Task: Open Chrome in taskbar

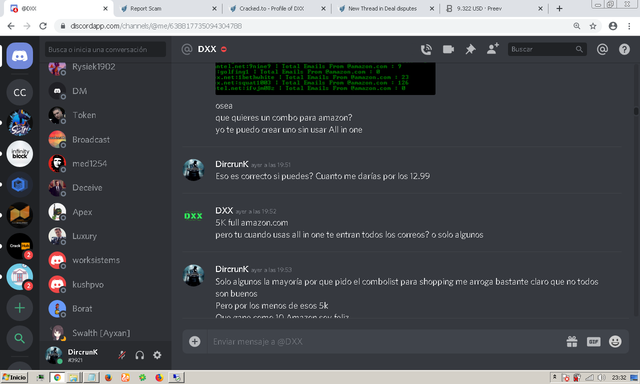Action: click(x=57, y=377)
